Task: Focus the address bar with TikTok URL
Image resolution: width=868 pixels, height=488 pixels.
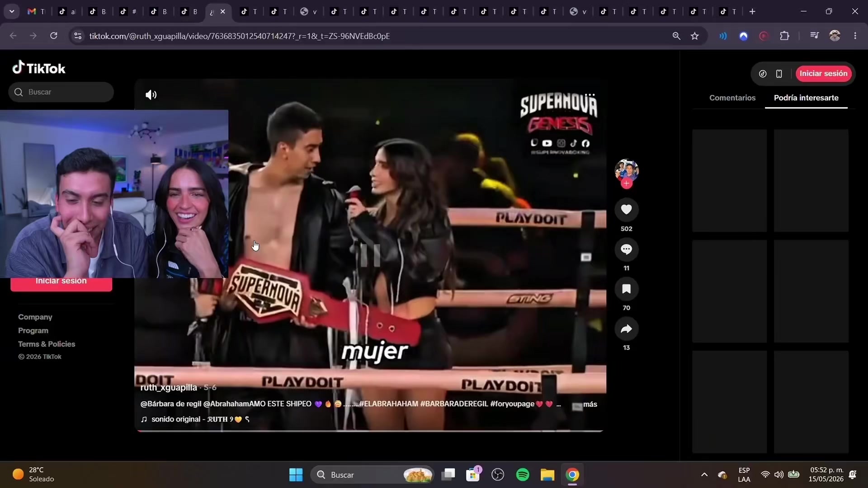Action: [x=371, y=36]
